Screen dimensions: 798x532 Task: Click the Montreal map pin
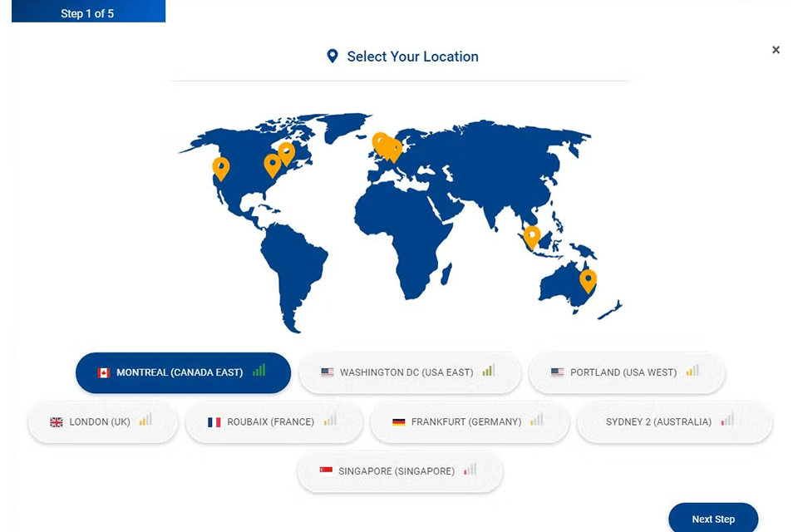(287, 154)
